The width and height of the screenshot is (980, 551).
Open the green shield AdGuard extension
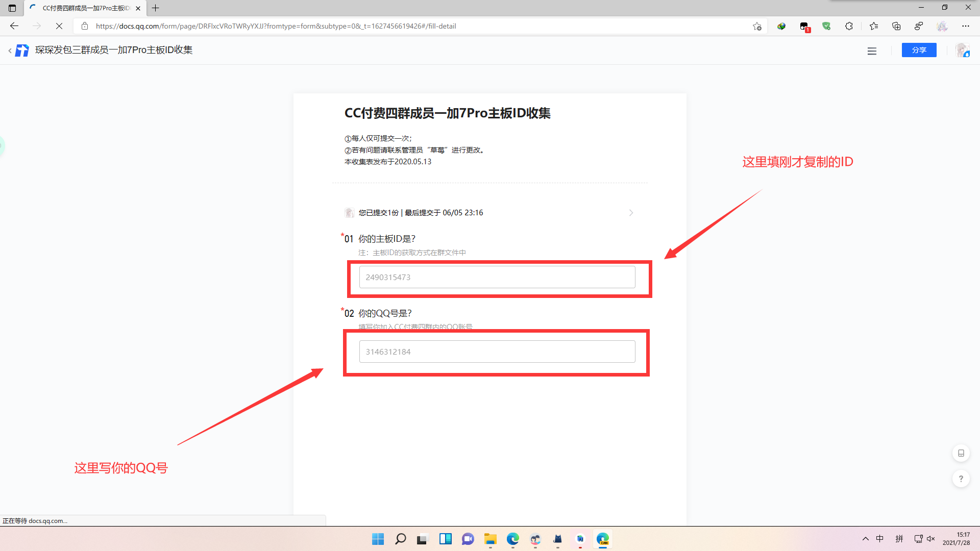coord(826,26)
